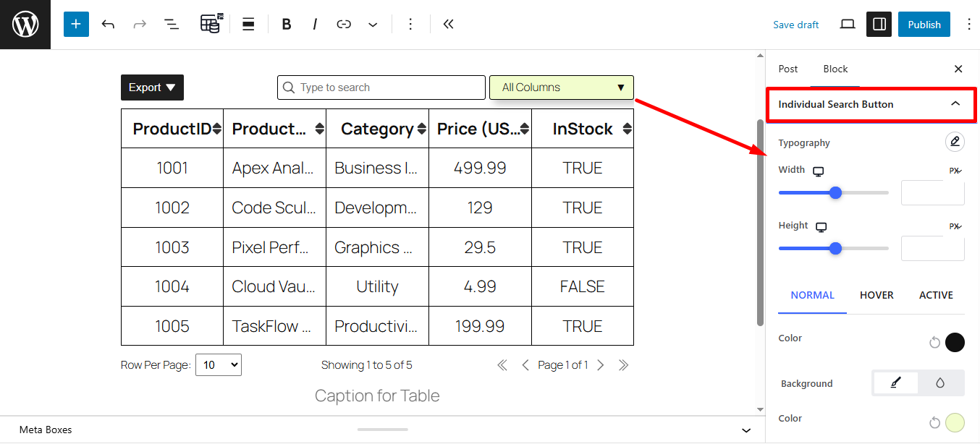Open the WordPress logo menu
980x444 pixels.
click(x=25, y=25)
